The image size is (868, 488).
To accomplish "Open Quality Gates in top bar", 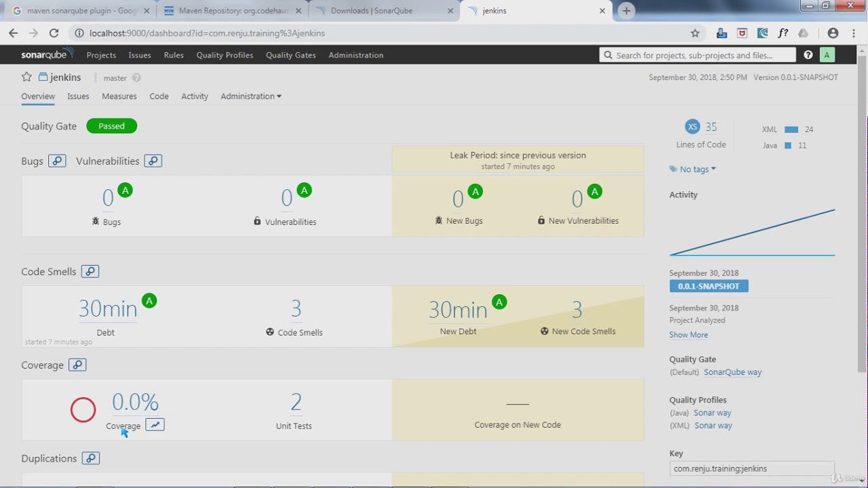I will point(291,55).
